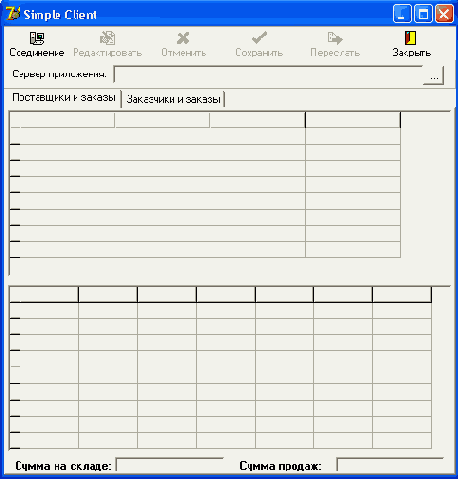Click the Сохранить checkmark icon

(259, 38)
